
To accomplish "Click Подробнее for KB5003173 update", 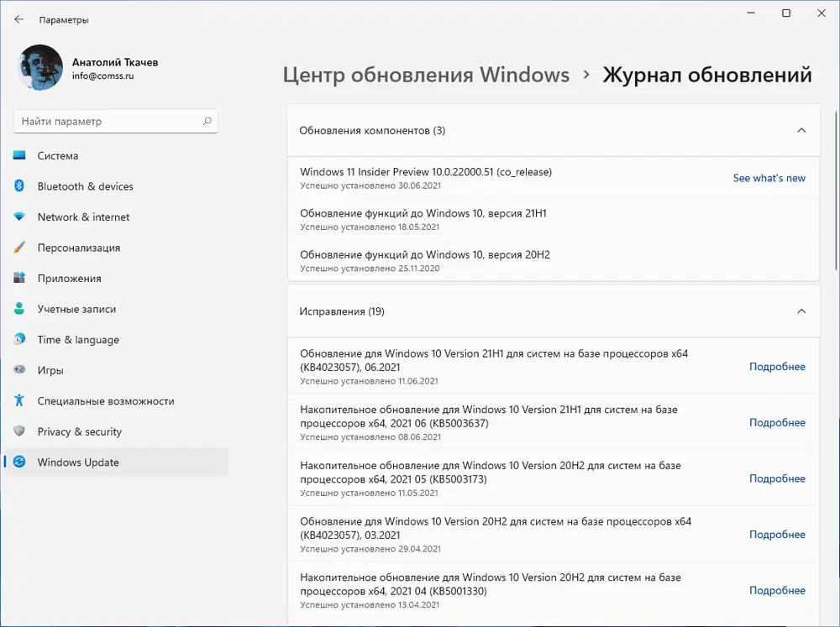I will point(777,478).
